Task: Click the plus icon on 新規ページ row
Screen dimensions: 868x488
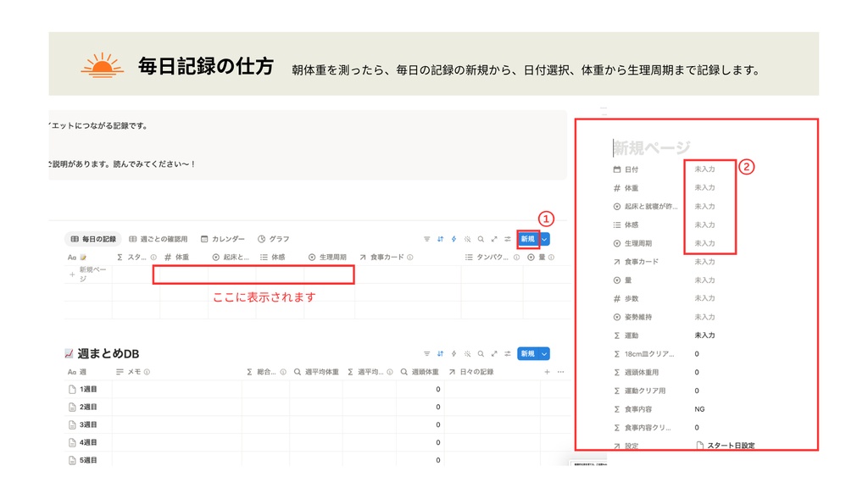Action: pos(72,274)
